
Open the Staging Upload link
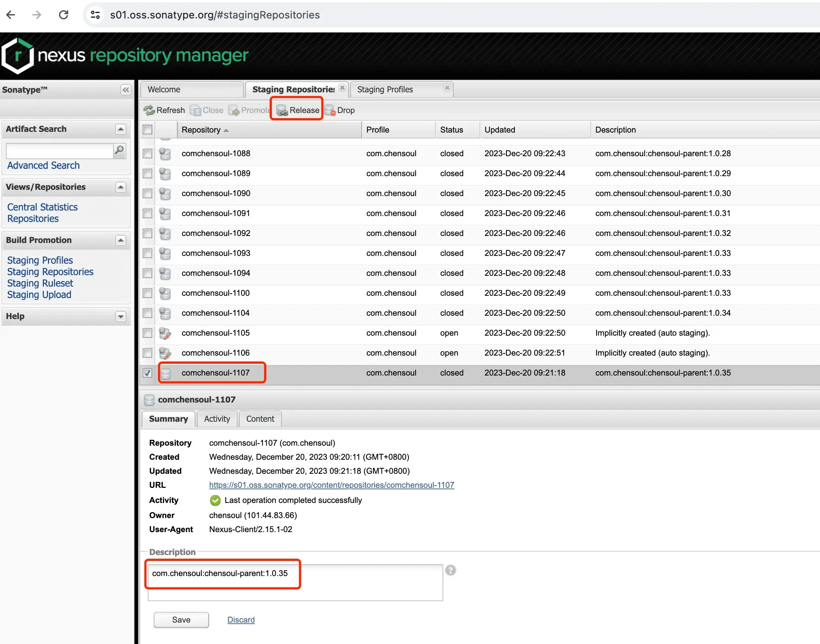click(39, 295)
